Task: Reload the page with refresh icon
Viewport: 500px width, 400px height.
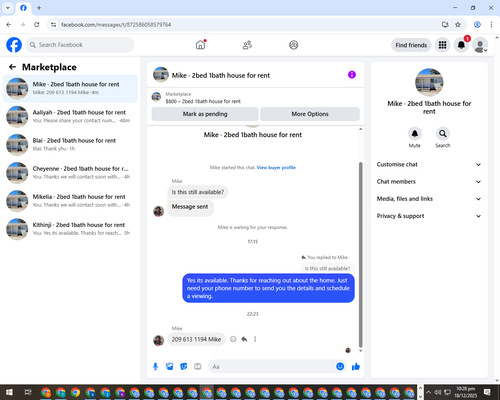Action: (x=37, y=24)
